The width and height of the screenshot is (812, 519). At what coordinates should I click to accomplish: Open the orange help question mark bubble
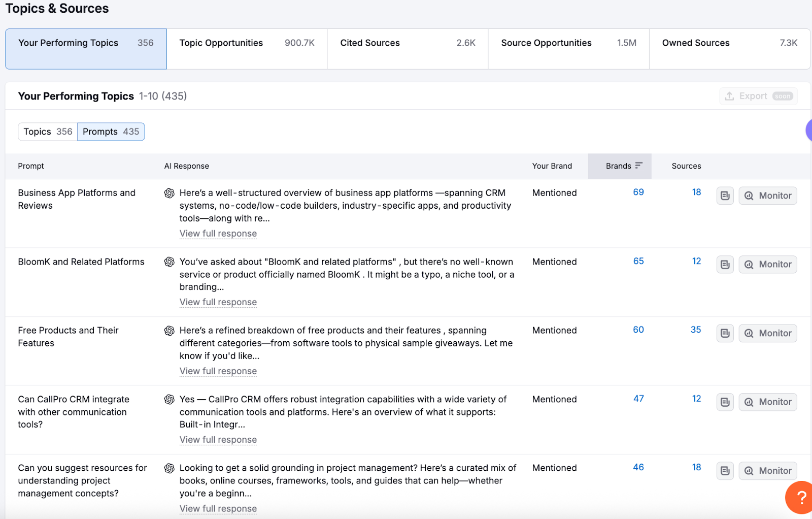pyautogui.click(x=800, y=498)
